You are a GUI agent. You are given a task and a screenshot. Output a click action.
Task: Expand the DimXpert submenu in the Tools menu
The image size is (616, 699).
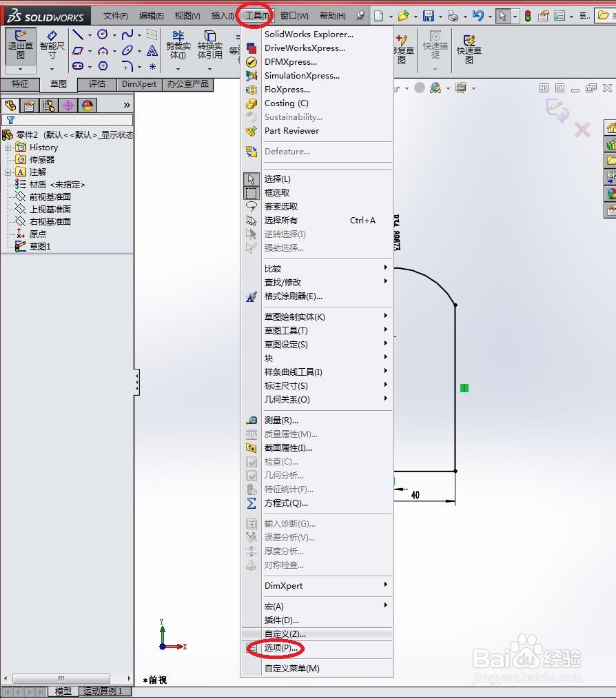point(318,586)
